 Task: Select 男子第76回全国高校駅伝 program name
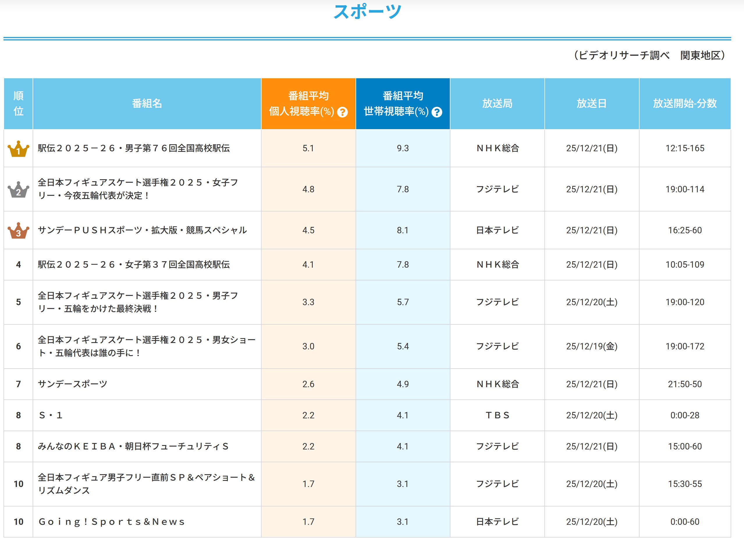tap(134, 148)
